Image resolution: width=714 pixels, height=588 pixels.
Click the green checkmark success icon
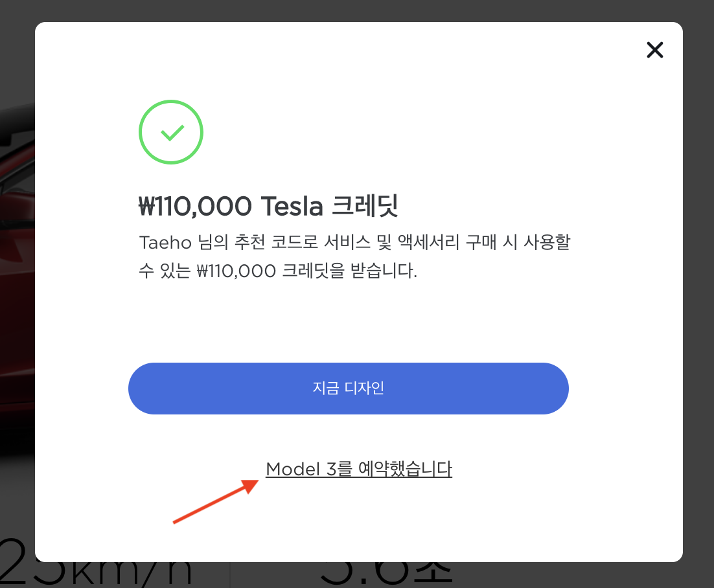[x=171, y=131]
